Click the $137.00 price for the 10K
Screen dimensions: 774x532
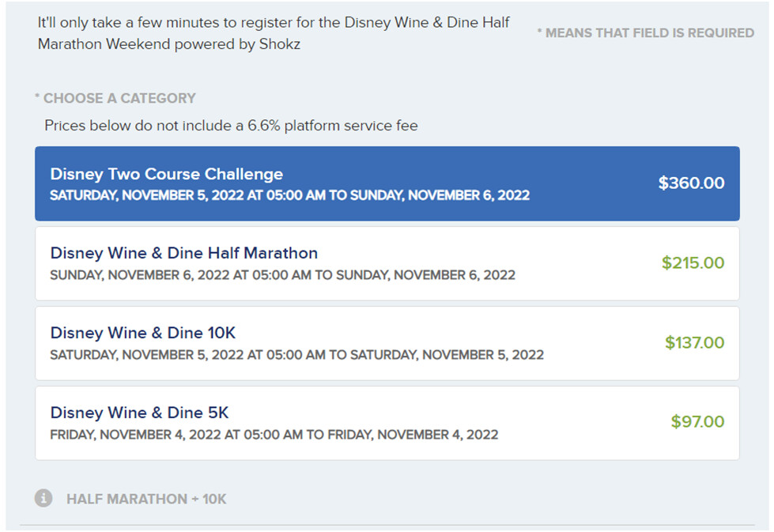(x=694, y=343)
